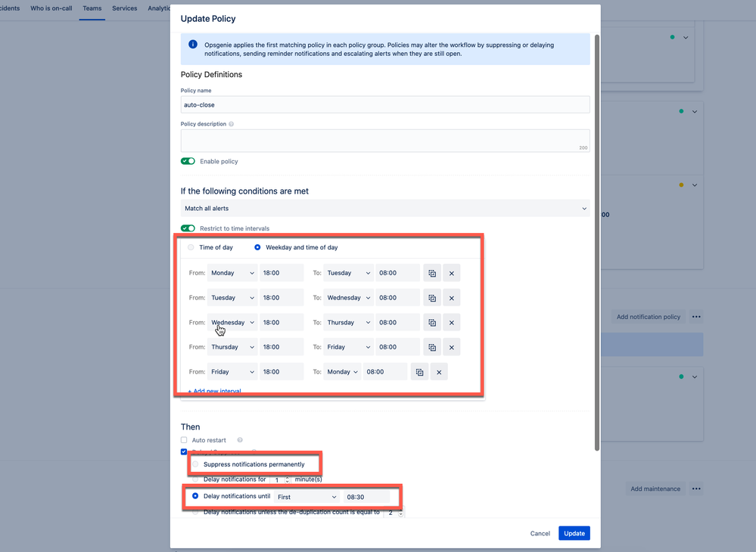Open From day dropdown showing Friday
The width and height of the screenshot is (756, 552).
(x=232, y=372)
